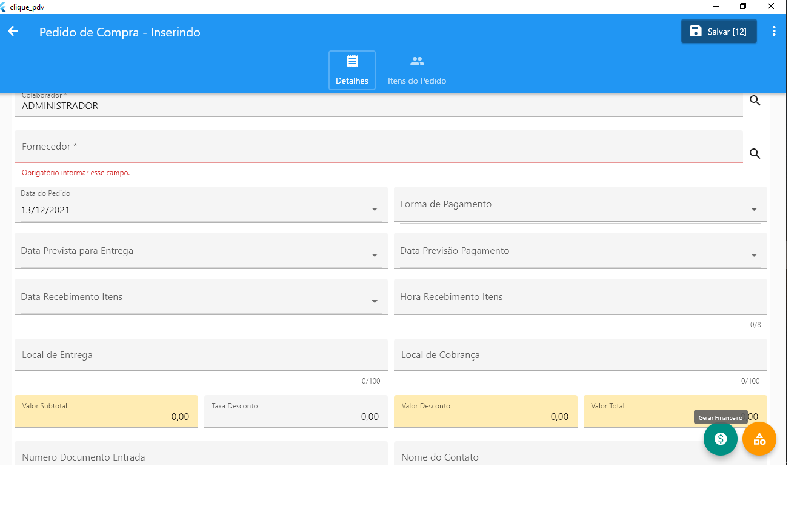The width and height of the screenshot is (800, 532).
Task: Click the Salvar [12] button
Action: point(719,32)
